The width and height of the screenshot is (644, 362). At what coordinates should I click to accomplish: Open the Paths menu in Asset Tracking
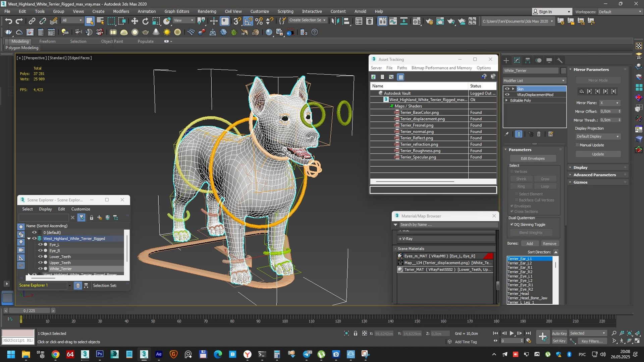click(x=402, y=68)
